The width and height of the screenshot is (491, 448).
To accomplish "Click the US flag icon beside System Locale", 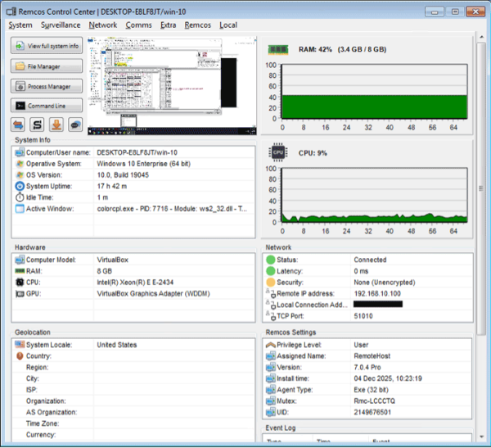I will click(x=20, y=345).
